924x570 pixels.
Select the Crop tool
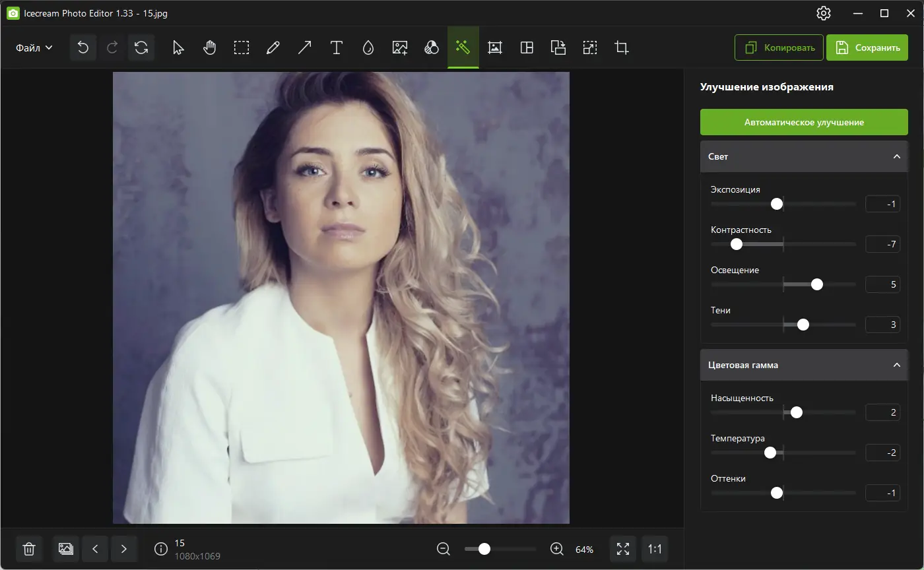pyautogui.click(x=621, y=47)
